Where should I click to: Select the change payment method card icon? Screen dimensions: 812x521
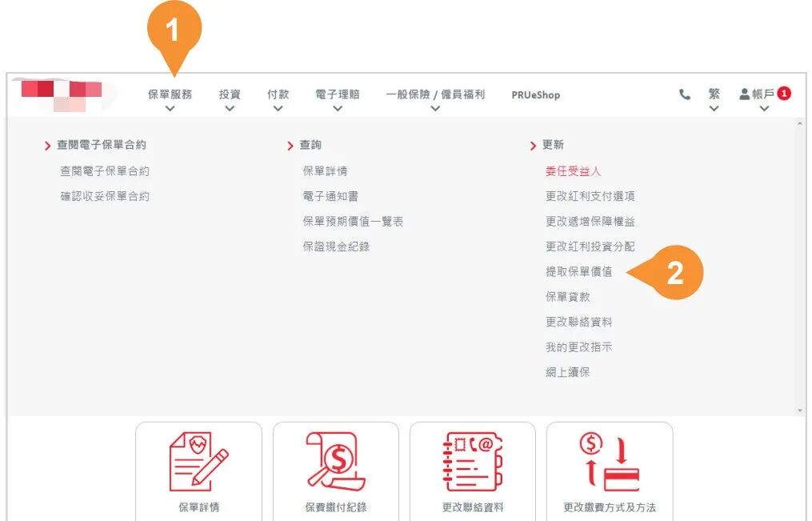coord(609,461)
